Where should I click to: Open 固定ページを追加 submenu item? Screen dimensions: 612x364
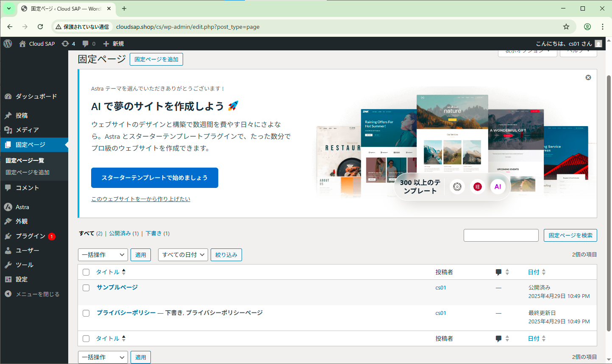28,172
